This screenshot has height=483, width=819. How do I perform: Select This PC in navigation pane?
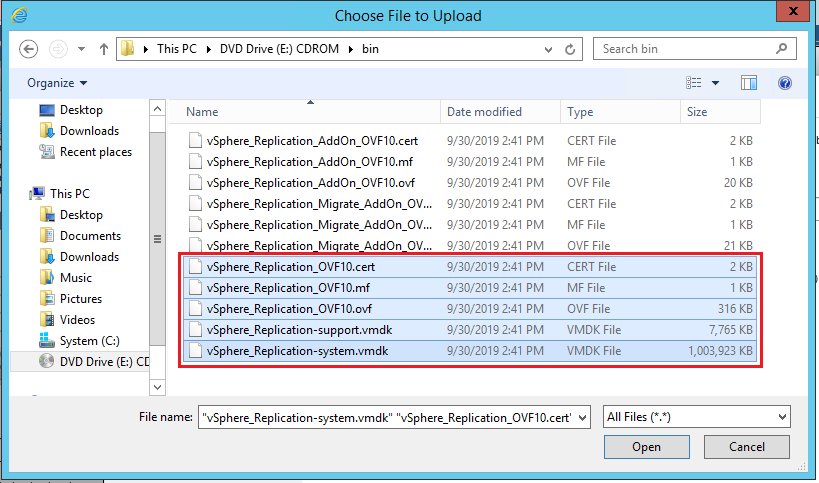pyautogui.click(x=60, y=194)
